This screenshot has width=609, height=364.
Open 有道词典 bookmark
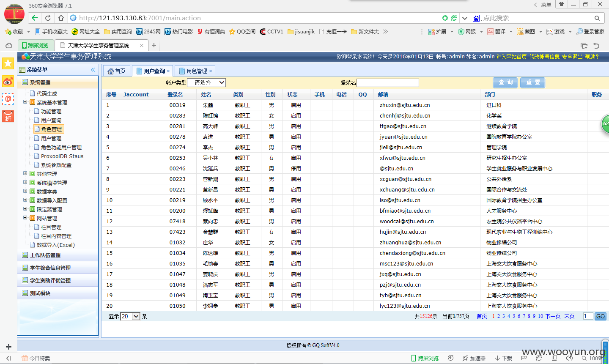point(211,32)
